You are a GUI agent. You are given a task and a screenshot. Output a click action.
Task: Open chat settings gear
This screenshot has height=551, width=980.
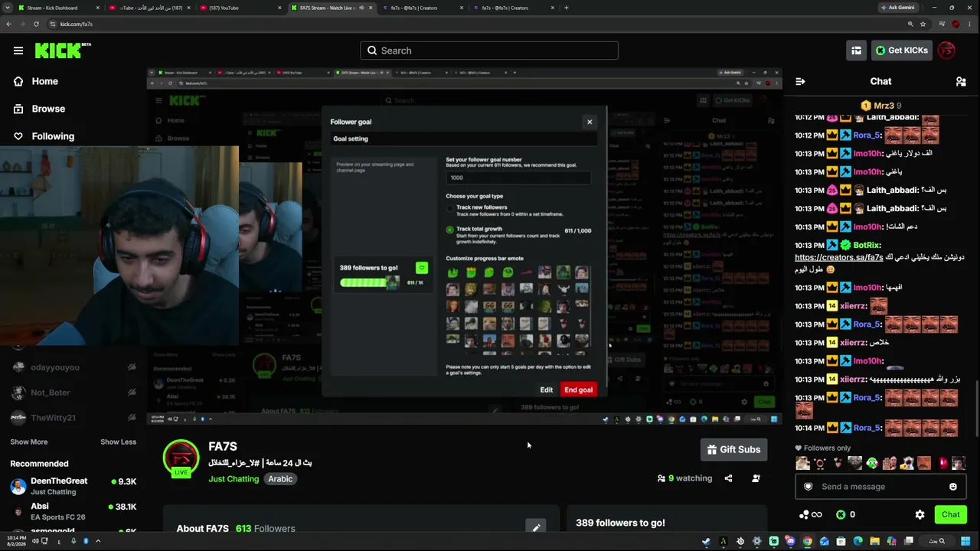click(x=920, y=515)
